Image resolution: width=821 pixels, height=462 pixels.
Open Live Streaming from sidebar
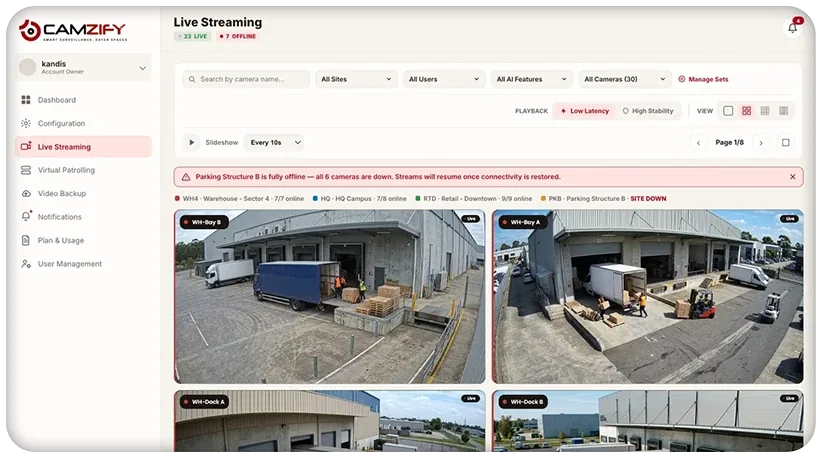(x=83, y=147)
